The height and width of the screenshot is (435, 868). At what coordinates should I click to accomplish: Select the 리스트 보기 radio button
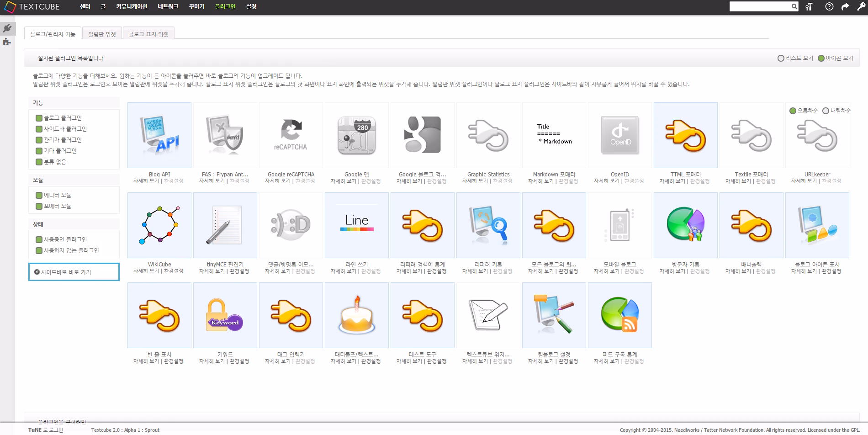click(781, 58)
